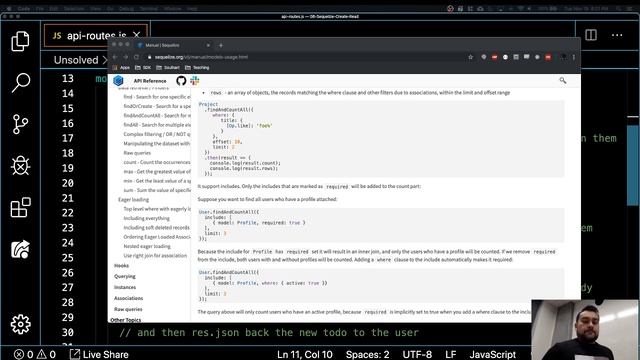Image resolution: width=640 pixels, height=360 pixels.
Task: Open Complex filtering / OR / NOT link
Action: 157,134
